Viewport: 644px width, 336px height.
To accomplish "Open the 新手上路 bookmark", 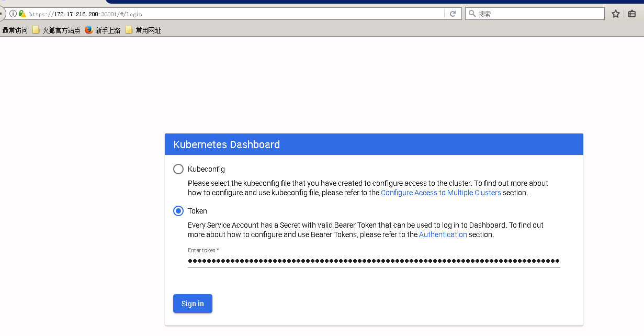I will point(103,30).
